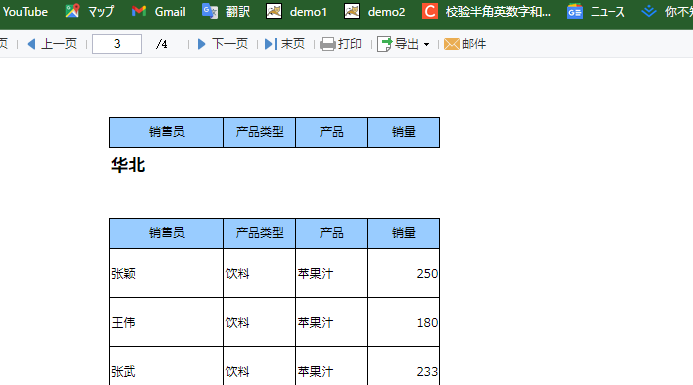Click the 邮件 envelope icon
This screenshot has width=693, height=385.
point(452,44)
